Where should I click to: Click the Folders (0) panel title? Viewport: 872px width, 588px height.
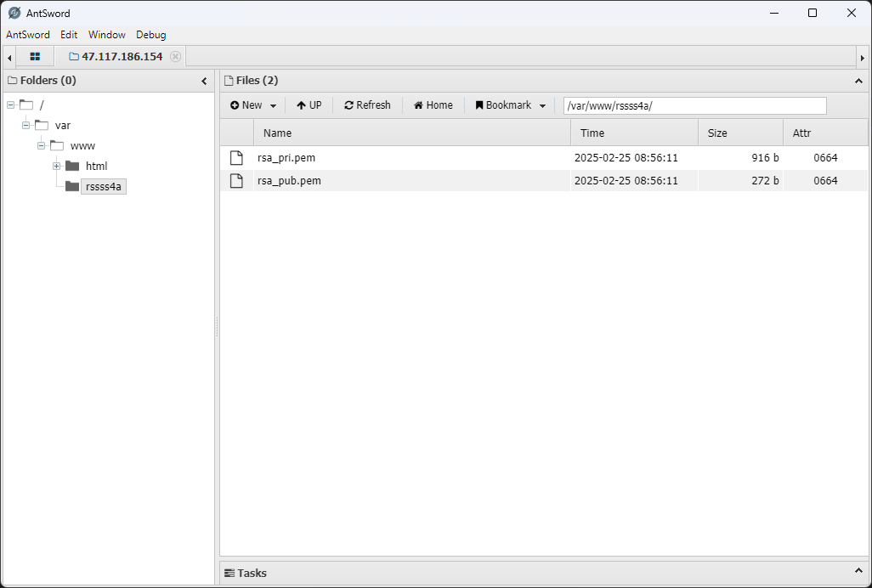(48, 81)
